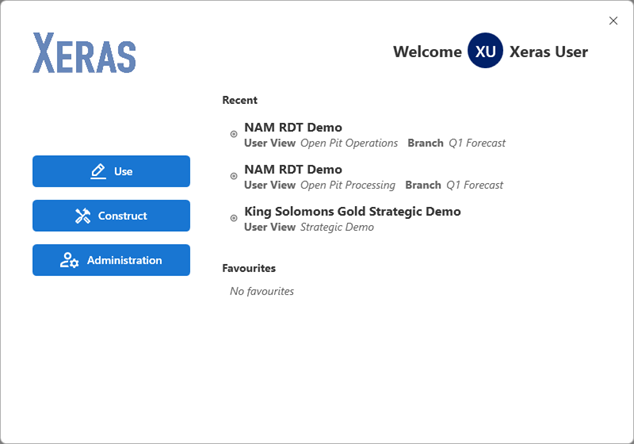Click the Welcome text
The image size is (634, 444).
(x=427, y=52)
